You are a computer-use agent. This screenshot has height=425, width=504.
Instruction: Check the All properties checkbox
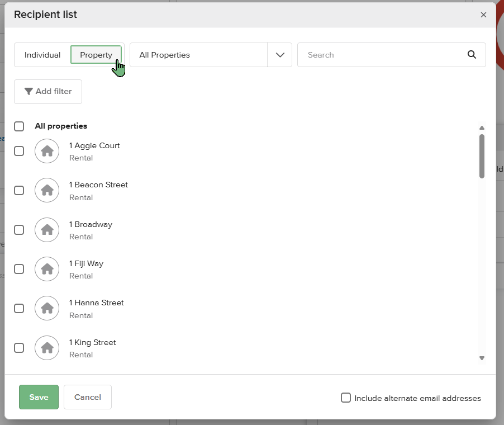point(18,126)
